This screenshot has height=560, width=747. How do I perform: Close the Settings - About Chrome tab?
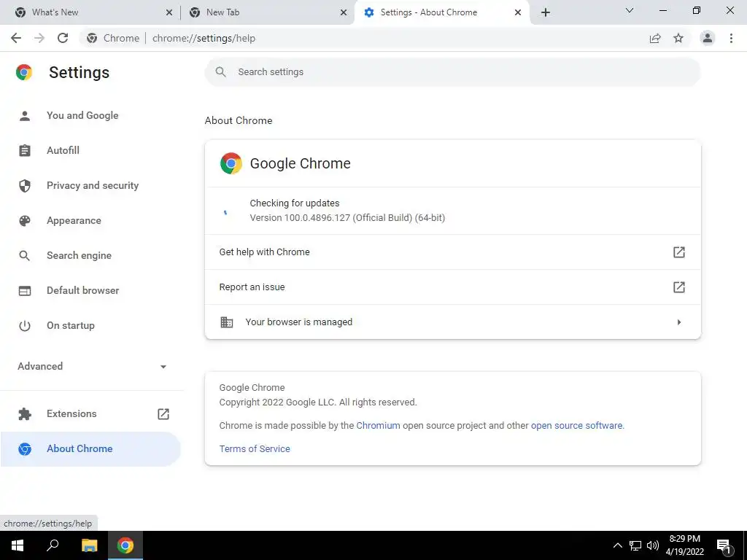click(518, 12)
